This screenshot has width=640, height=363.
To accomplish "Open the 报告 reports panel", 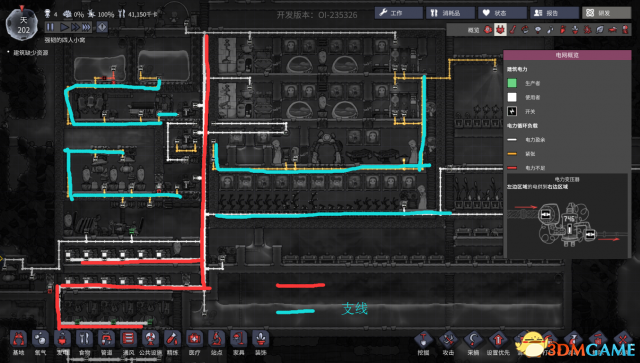I will coord(554,13).
